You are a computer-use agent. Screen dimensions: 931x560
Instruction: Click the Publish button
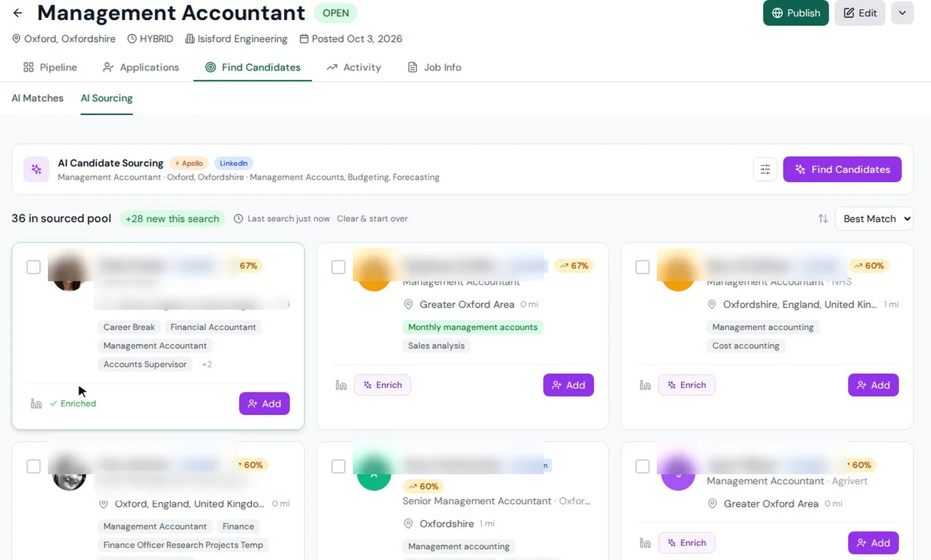tap(796, 13)
